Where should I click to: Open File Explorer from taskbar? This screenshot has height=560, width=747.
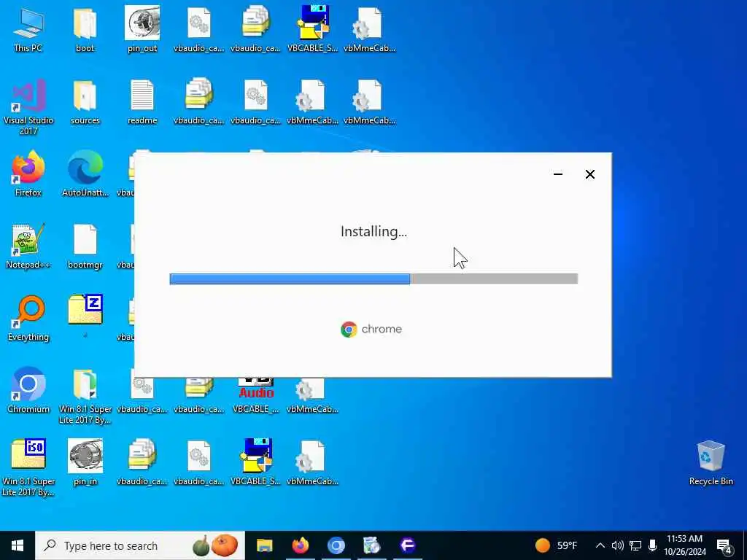tap(264, 545)
